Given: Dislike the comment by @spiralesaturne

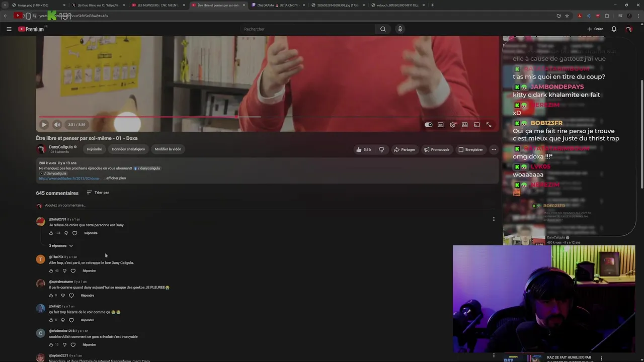Looking at the screenshot, I should click(63, 296).
